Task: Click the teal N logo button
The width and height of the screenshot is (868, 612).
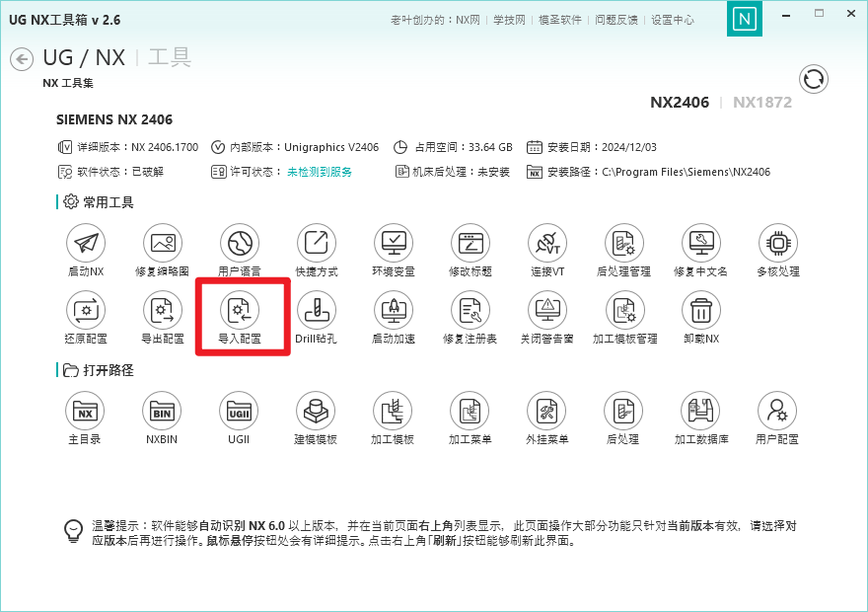Action: tap(745, 19)
